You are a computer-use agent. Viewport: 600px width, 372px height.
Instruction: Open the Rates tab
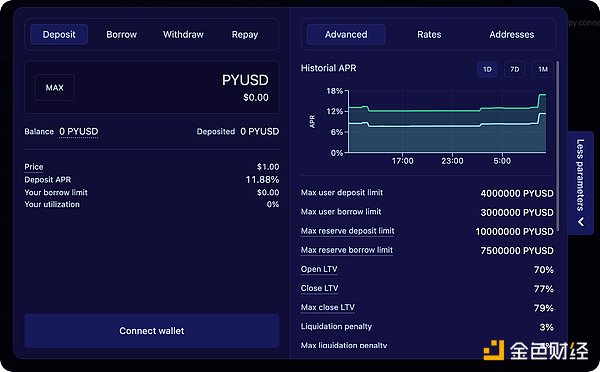click(429, 34)
